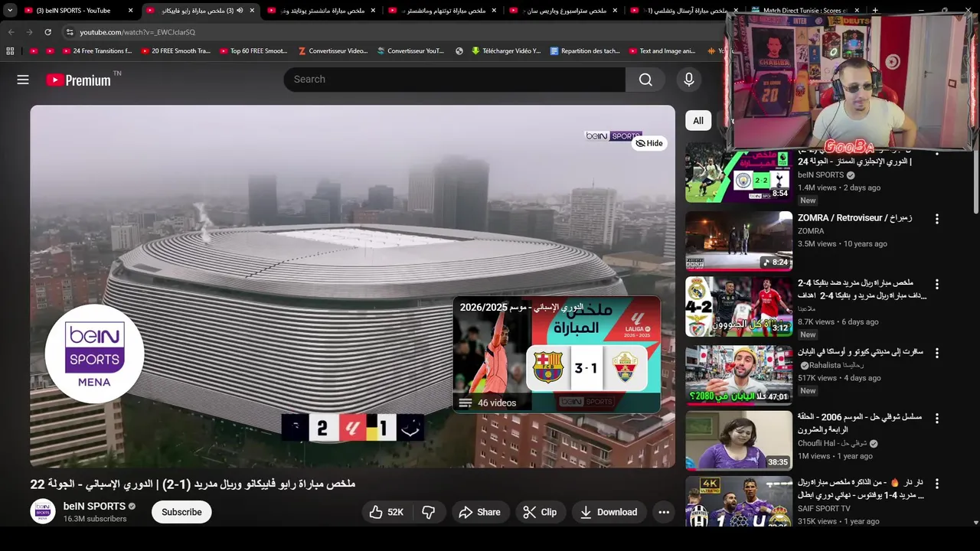Switch to Manchester United highlights tab
The height and width of the screenshot is (551, 980).
point(322,11)
